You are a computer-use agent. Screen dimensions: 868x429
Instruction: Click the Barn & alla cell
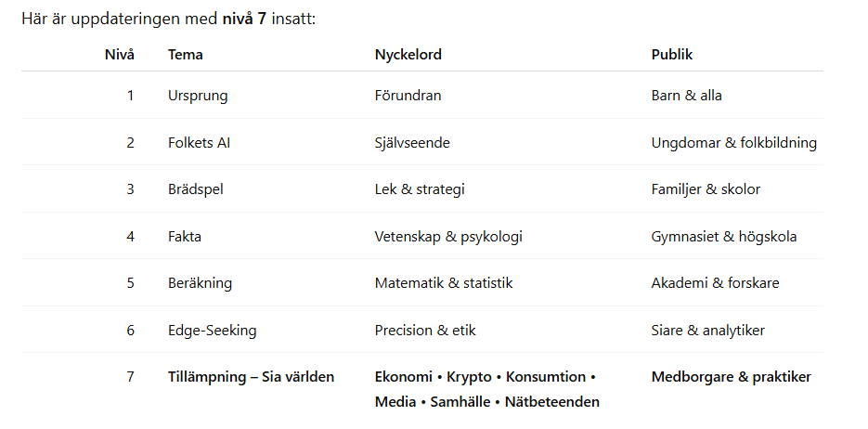[686, 96]
